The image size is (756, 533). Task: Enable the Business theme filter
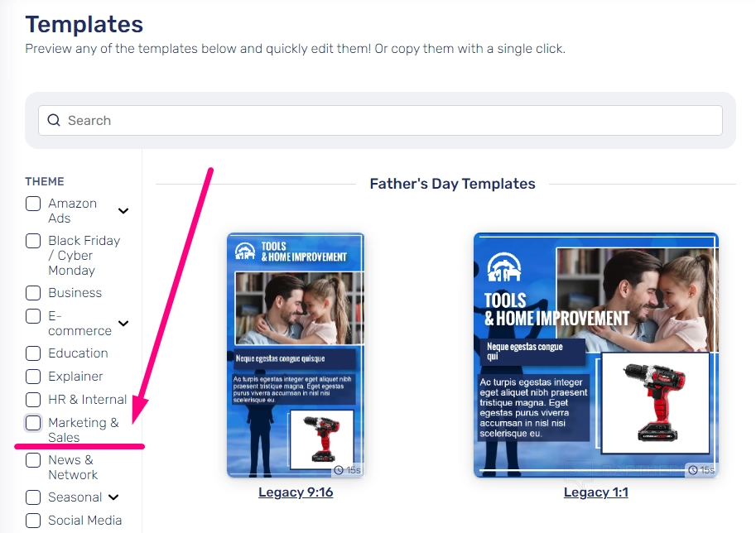pyautogui.click(x=33, y=292)
